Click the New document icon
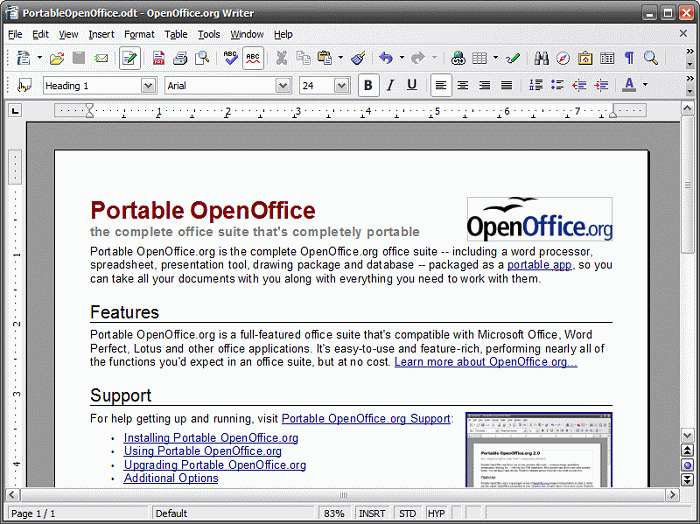Image resolution: width=700 pixels, height=524 pixels. click(23, 58)
